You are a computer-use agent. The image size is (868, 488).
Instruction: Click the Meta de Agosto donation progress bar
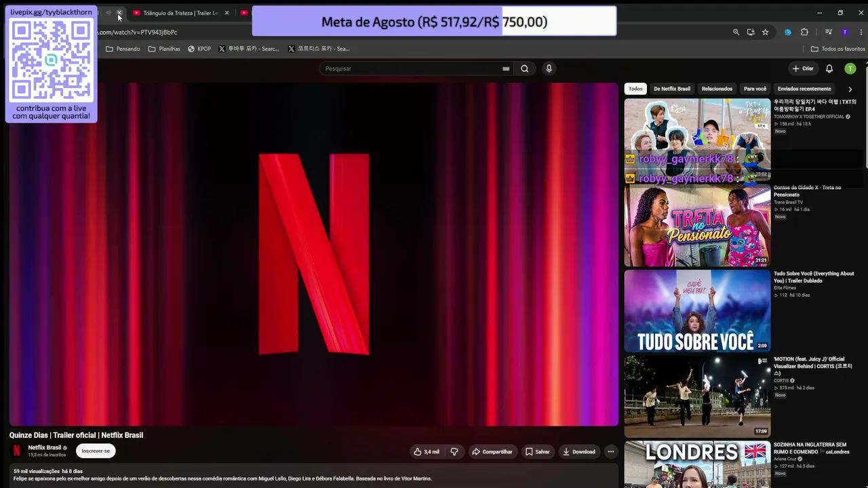[x=434, y=22]
